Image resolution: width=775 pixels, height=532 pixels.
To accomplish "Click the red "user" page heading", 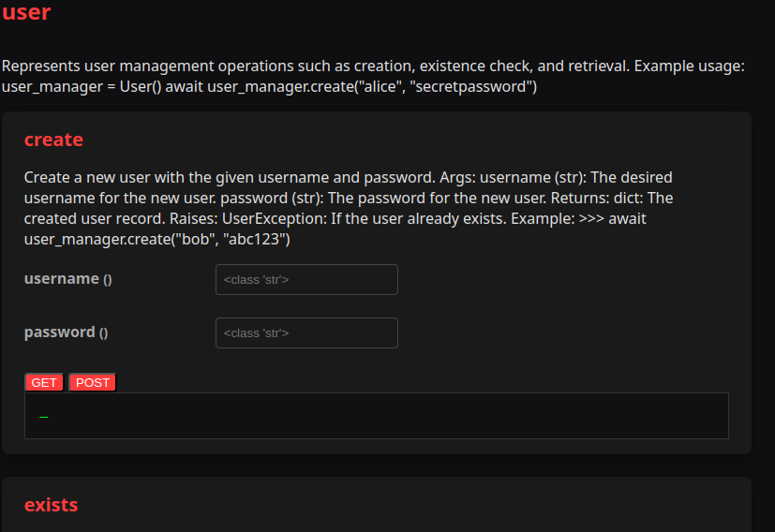I will point(26,12).
